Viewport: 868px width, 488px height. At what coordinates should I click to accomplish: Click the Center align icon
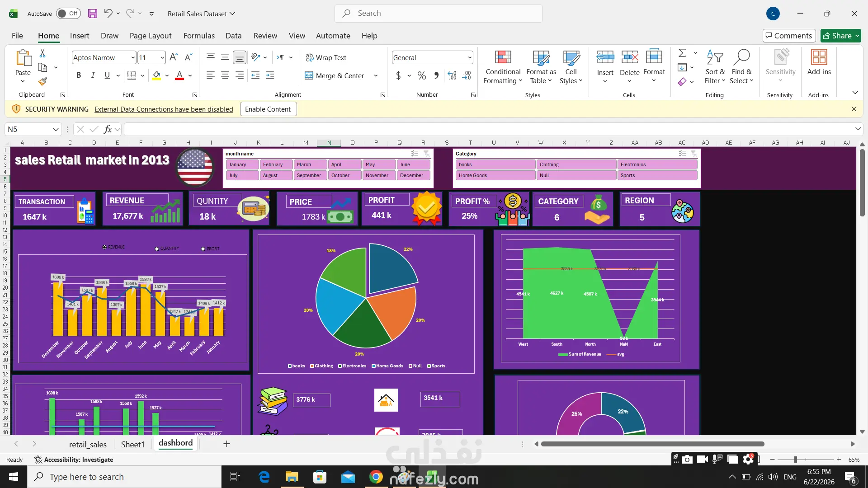(x=225, y=75)
